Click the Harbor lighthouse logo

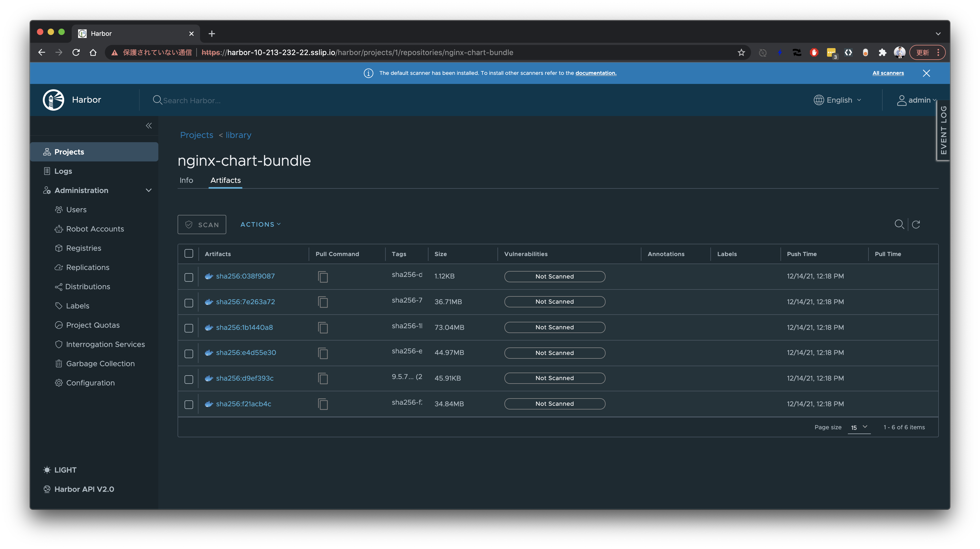[x=53, y=100]
